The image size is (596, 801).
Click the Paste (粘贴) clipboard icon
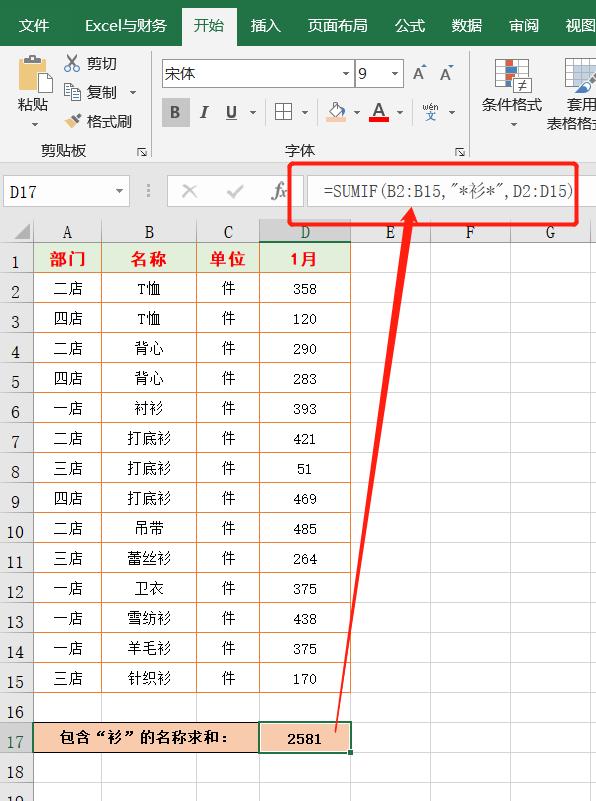(x=34, y=75)
